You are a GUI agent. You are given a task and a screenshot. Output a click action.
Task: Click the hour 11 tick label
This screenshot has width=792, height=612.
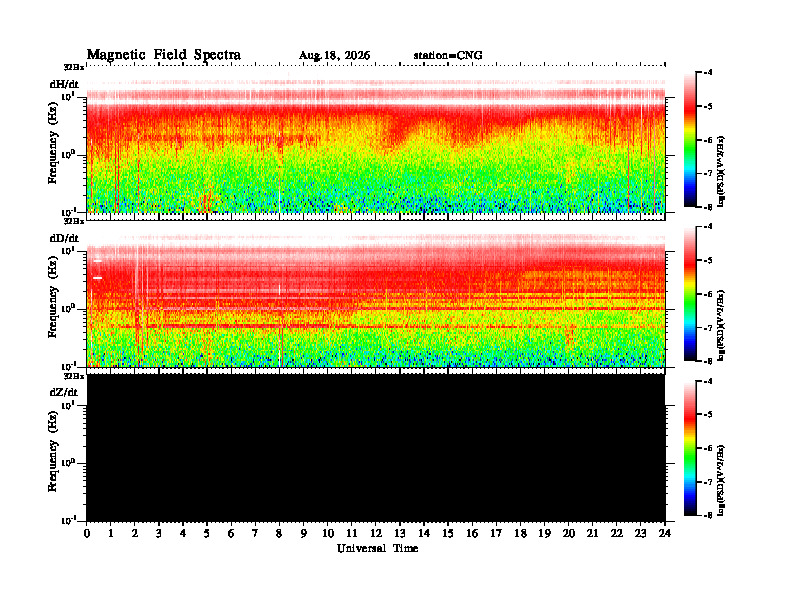[x=352, y=534]
